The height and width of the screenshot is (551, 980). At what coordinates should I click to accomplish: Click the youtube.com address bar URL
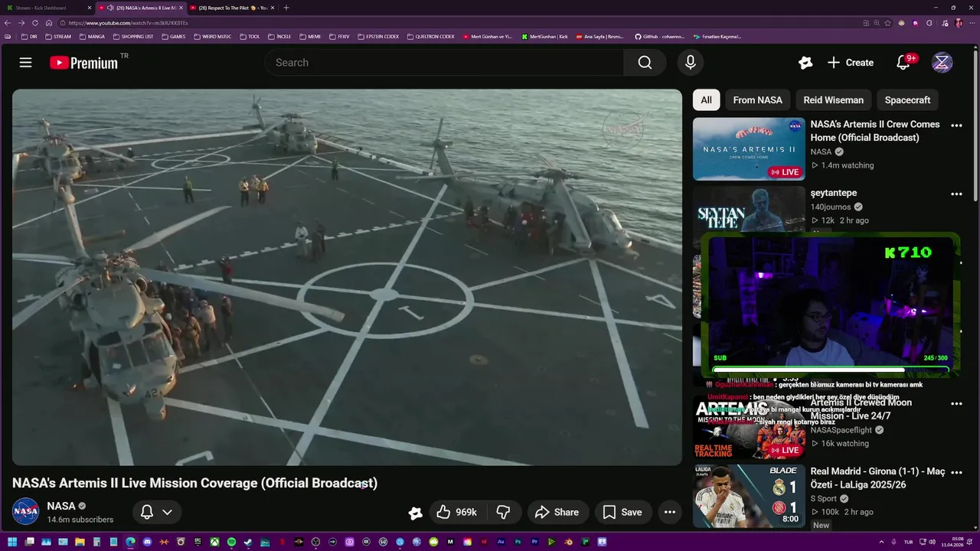128,23
